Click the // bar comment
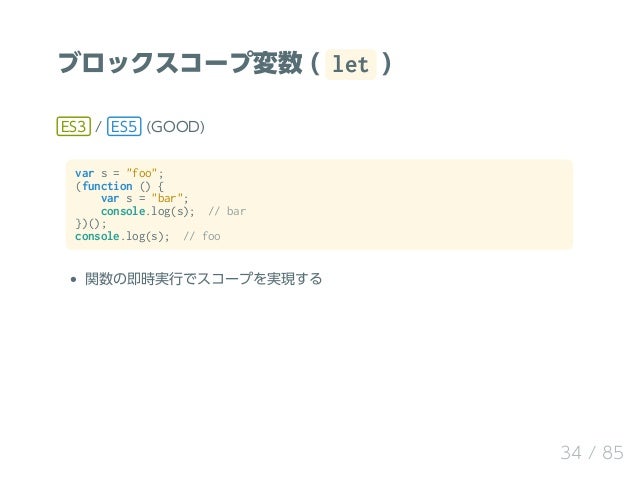The height and width of the screenshot is (478, 638). [x=227, y=212]
